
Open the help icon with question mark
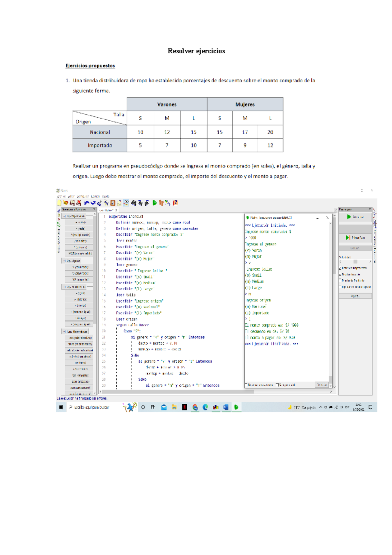(x=175, y=203)
